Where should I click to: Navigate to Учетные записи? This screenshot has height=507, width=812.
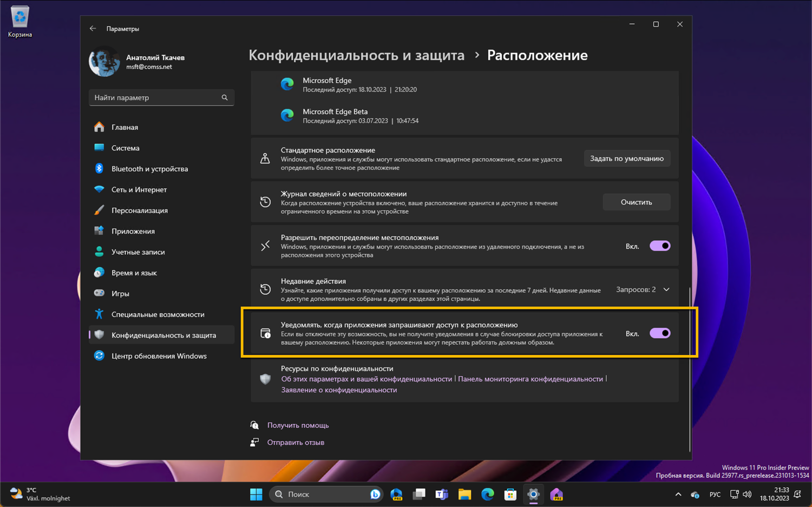pyautogui.click(x=161, y=252)
